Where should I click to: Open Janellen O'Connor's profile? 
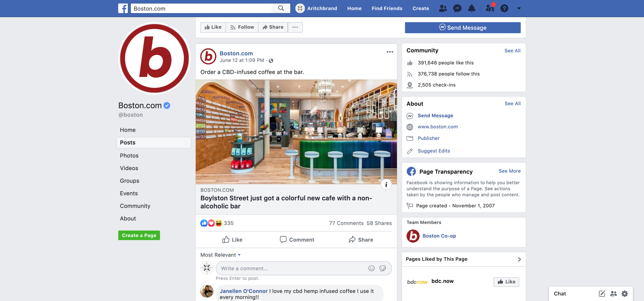tap(243, 291)
